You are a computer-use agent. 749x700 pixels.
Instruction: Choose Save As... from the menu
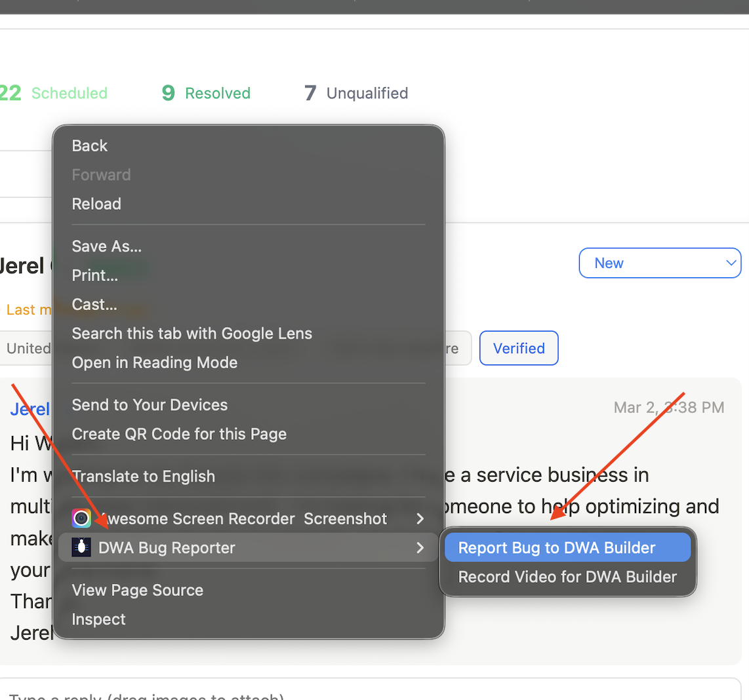107,246
